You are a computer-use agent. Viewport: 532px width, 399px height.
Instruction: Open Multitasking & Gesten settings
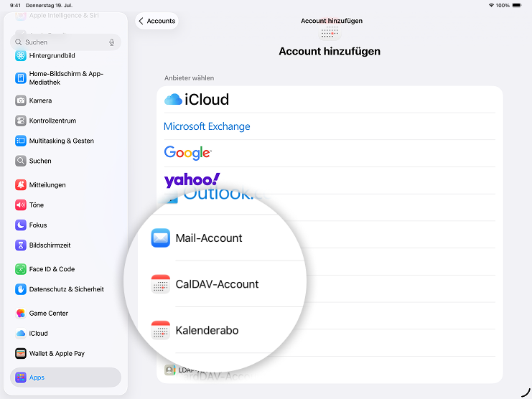tap(61, 141)
